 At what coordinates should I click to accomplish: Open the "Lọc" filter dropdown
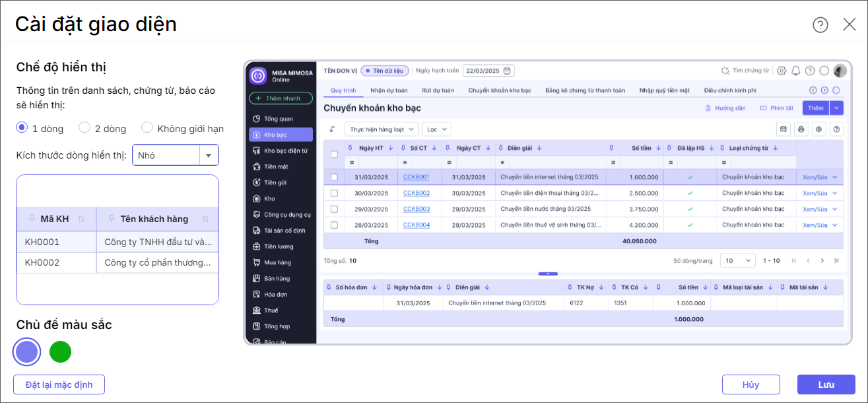coord(436,129)
